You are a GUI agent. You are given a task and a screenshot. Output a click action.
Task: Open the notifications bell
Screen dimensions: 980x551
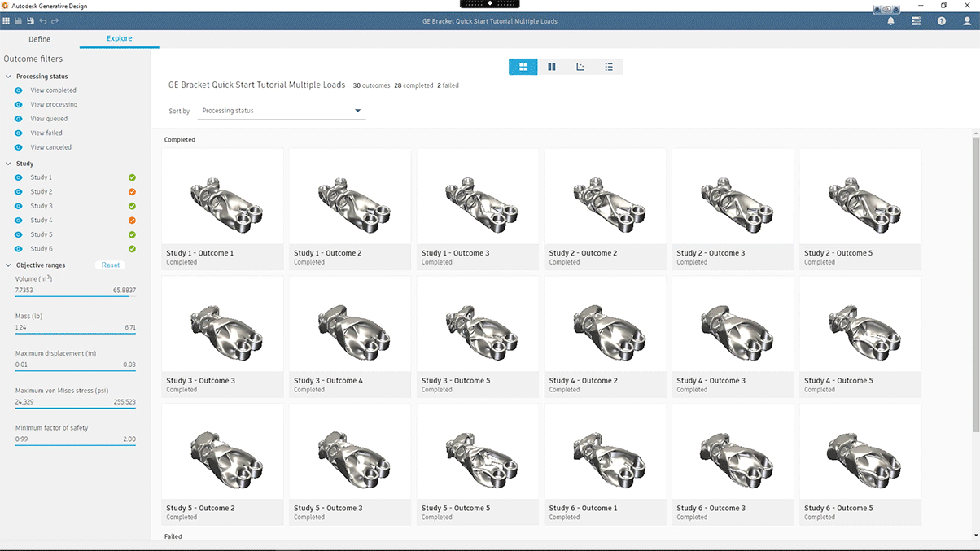click(x=890, y=20)
